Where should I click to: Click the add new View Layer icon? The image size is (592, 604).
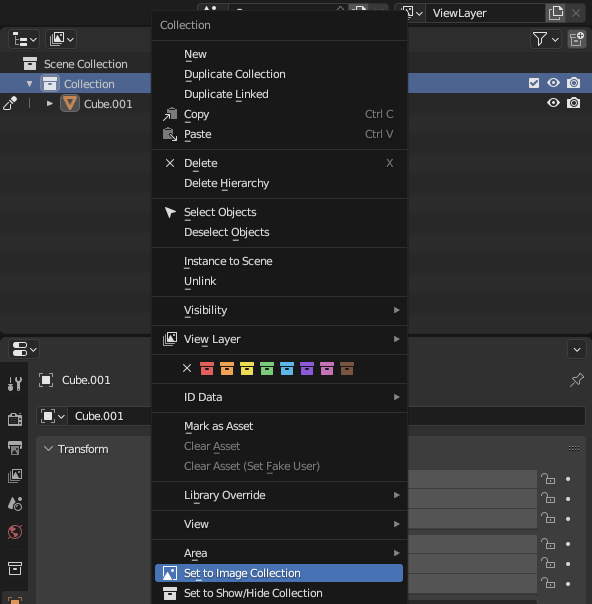coord(555,13)
